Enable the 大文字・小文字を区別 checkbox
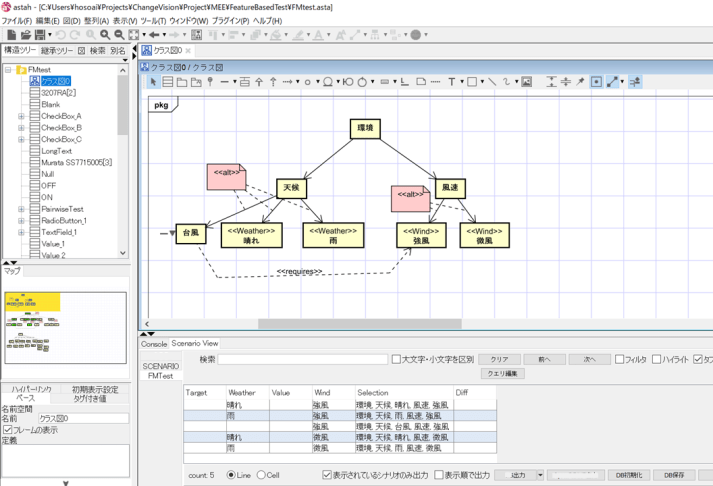Image resolution: width=713 pixels, height=486 pixels. pyautogui.click(x=396, y=359)
